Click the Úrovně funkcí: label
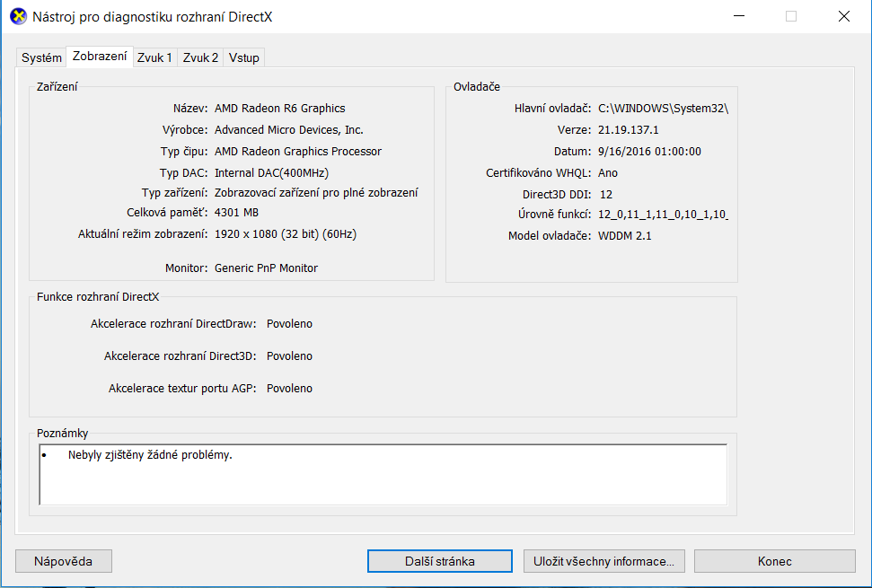This screenshot has height=588, width=872. [554, 215]
